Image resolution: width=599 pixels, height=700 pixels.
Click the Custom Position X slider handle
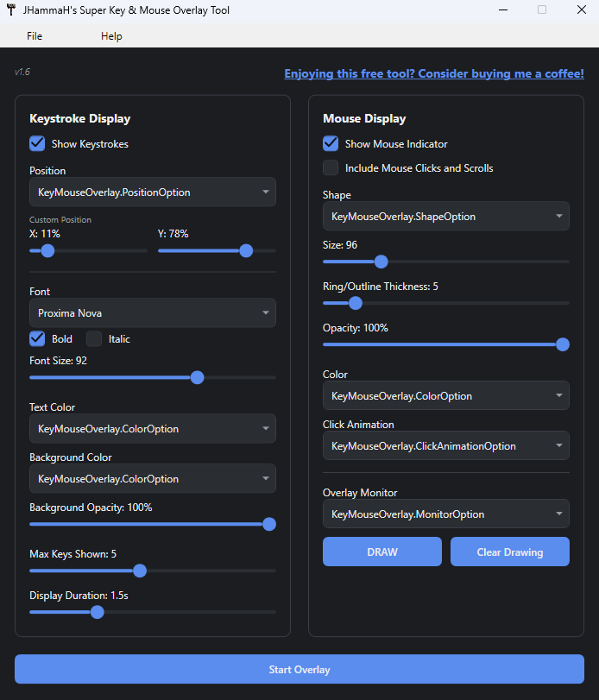[x=47, y=251]
